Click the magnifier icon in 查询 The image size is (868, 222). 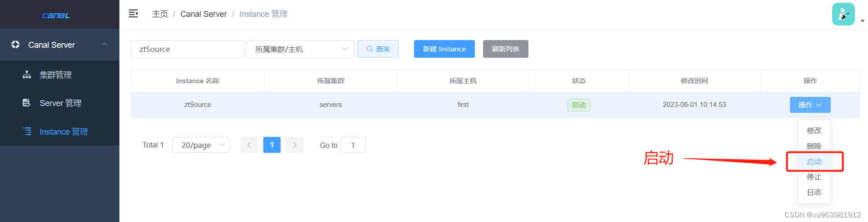(370, 49)
